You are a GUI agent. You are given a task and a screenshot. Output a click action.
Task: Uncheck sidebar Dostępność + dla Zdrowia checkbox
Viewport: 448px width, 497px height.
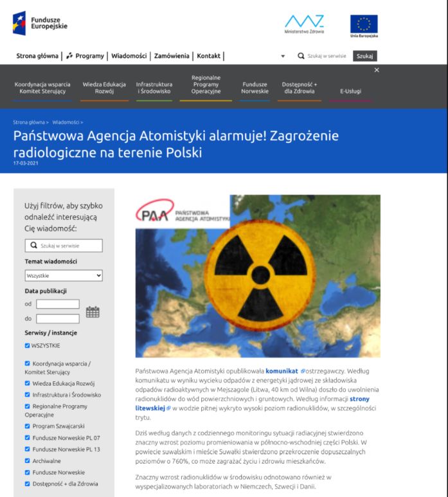[27, 483]
